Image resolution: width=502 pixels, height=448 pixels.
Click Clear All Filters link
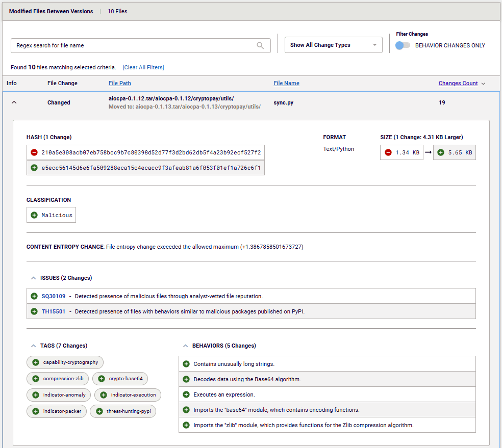(x=143, y=67)
